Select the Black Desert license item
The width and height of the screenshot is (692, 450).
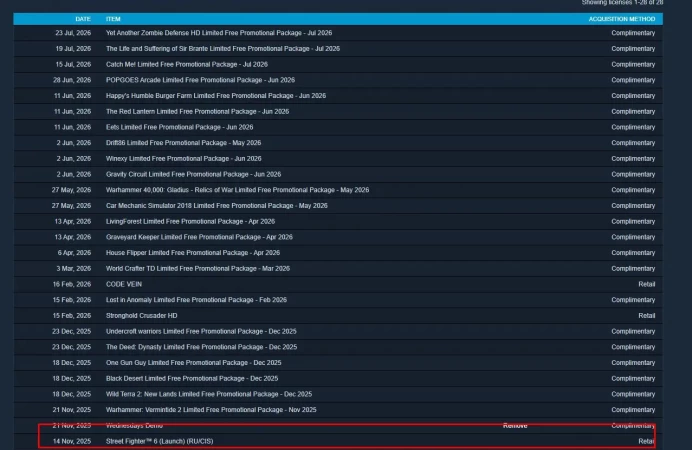(x=192, y=379)
